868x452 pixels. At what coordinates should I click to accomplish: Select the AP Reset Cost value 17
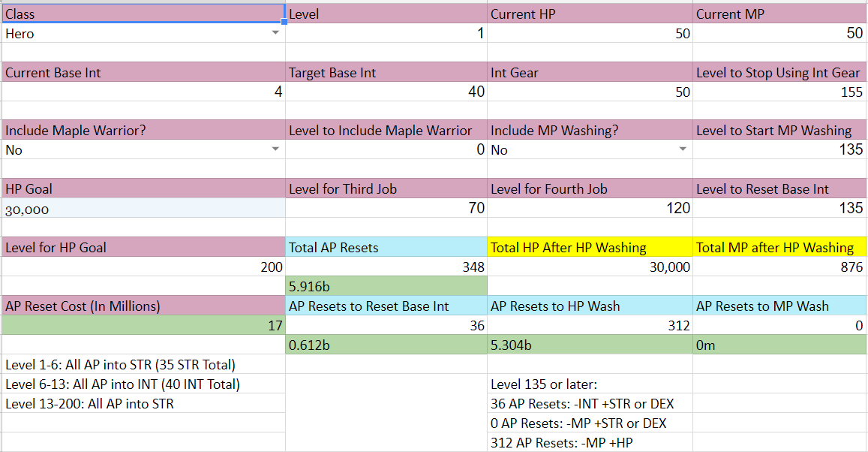coord(143,325)
